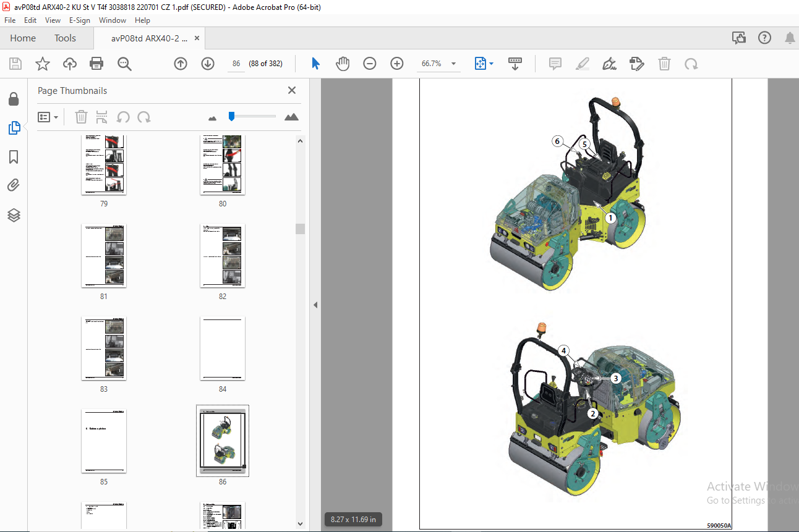
Task: Open the File menu
Action: pyautogui.click(x=10, y=20)
